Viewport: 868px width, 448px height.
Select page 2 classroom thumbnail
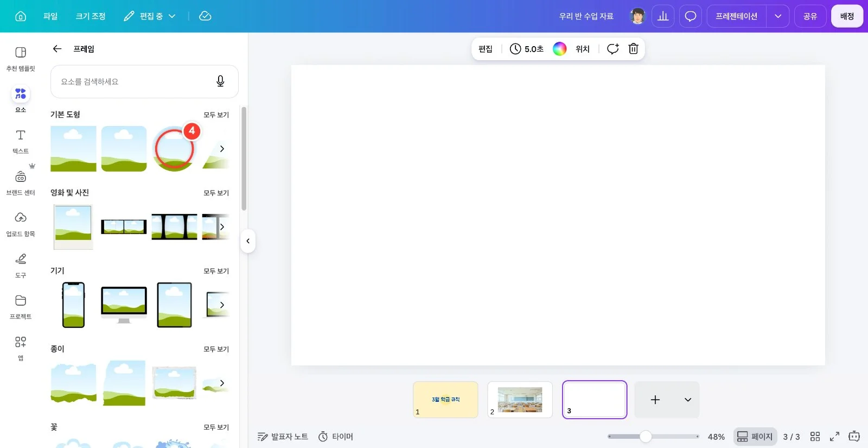520,400
